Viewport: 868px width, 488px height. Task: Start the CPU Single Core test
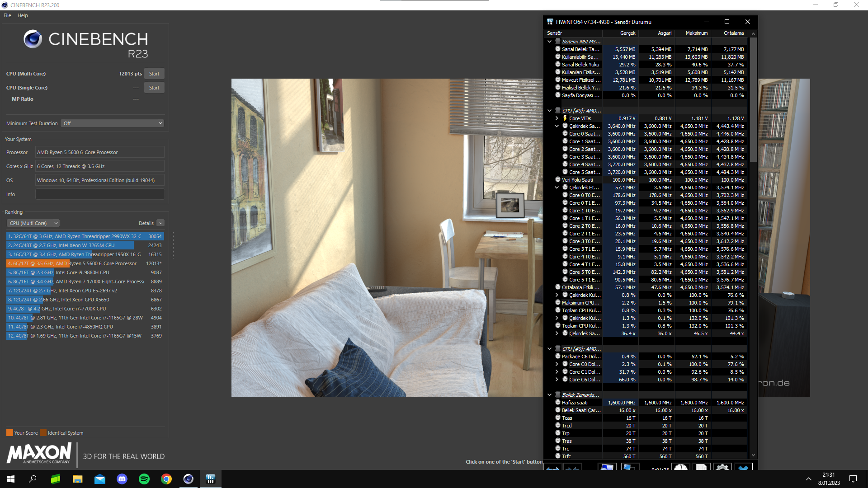[x=154, y=88]
